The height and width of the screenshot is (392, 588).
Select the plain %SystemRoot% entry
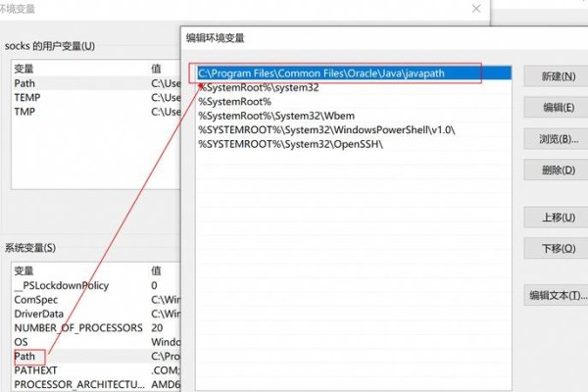point(354,102)
